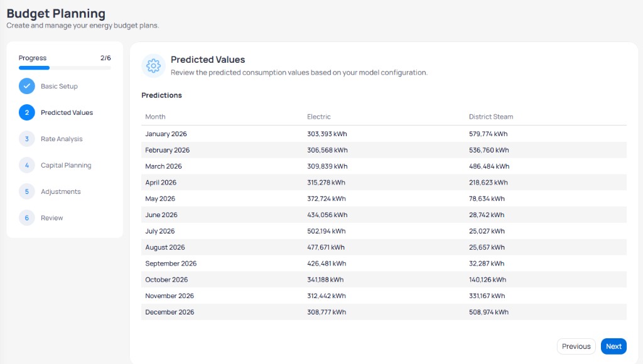
Task: Click the District Steam column header
Action: pyautogui.click(x=491, y=116)
